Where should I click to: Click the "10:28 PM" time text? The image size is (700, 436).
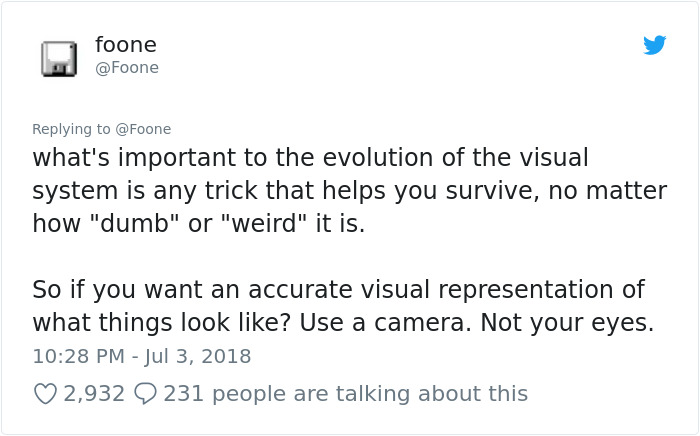click(x=79, y=356)
